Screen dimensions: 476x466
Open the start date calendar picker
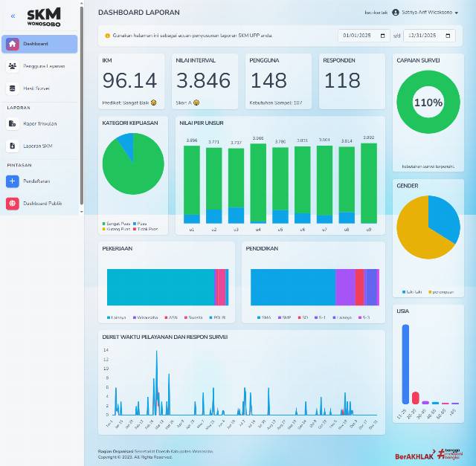(x=383, y=36)
